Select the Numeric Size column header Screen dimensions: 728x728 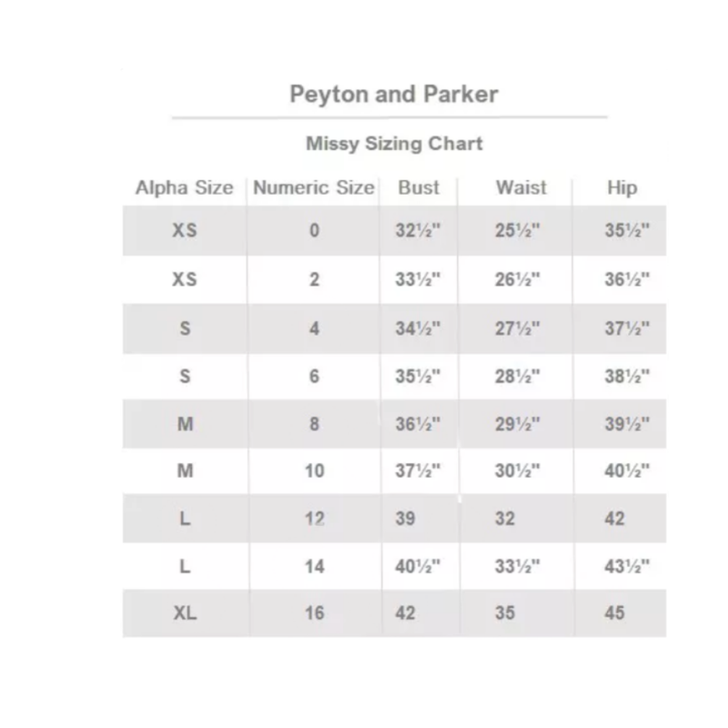pyautogui.click(x=313, y=188)
